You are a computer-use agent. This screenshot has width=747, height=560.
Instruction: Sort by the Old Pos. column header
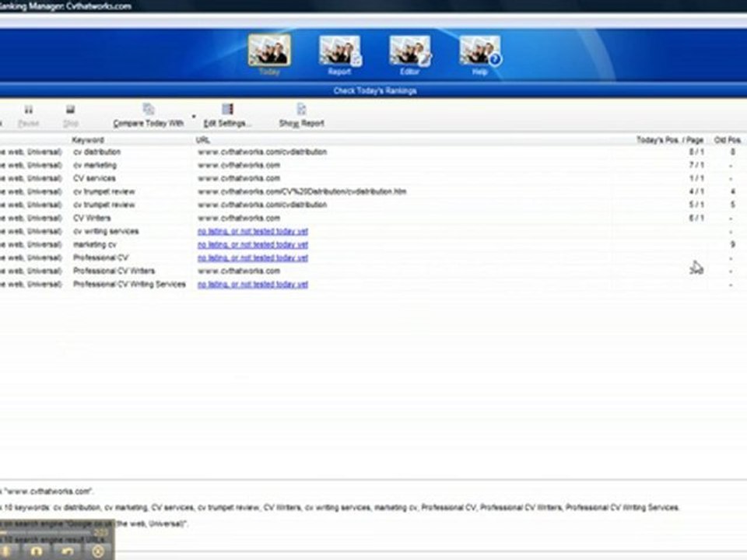pyautogui.click(x=728, y=140)
